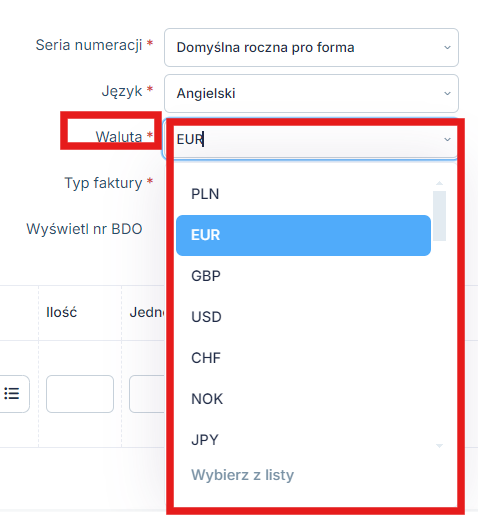Click inside the Waluta text field with EUR
This screenshot has height=515, width=478.
tap(308, 139)
